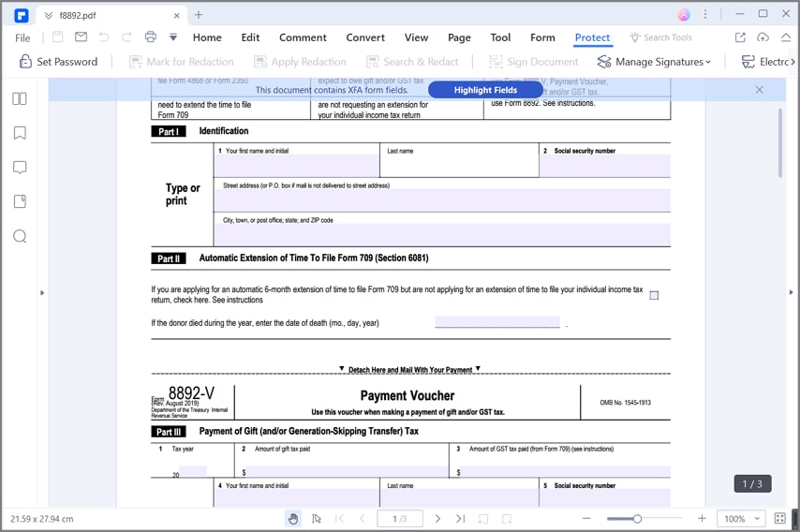Click the Amount of gift tax paid field
The width and height of the screenshot is (800, 532).
point(347,471)
